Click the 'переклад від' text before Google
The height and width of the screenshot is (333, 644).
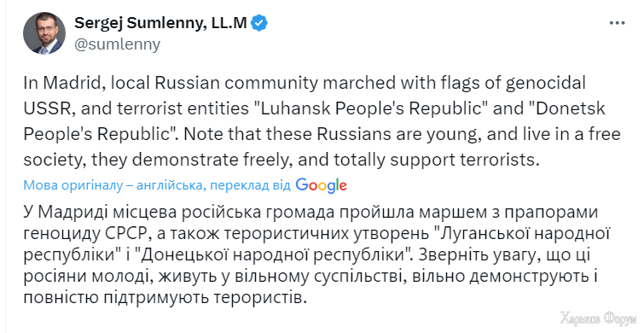[250, 186]
